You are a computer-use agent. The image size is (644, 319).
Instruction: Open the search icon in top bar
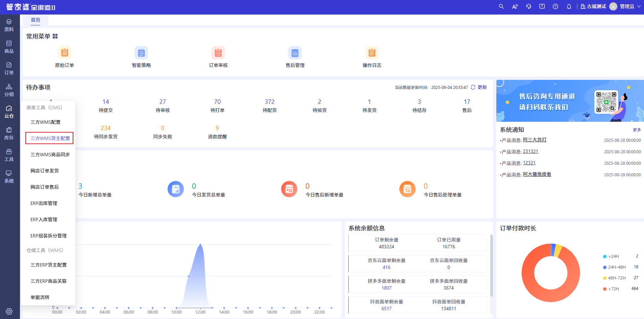[x=501, y=6]
